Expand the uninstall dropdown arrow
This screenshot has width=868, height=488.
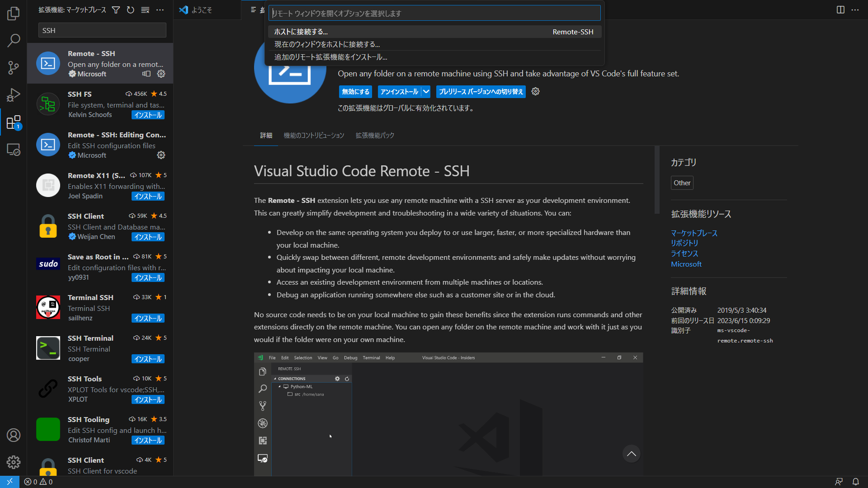426,92
